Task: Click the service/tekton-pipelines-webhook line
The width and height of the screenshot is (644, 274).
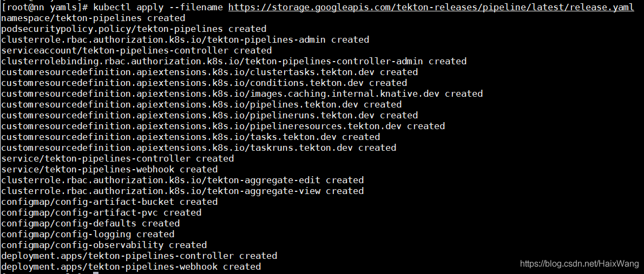Action: (109, 169)
